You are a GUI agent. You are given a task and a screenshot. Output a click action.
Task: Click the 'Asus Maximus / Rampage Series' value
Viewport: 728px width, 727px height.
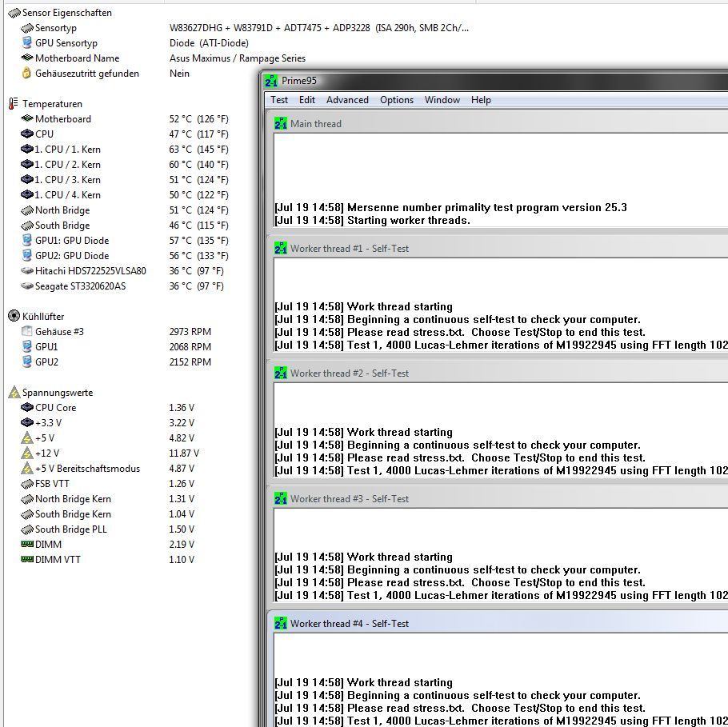[x=238, y=58]
